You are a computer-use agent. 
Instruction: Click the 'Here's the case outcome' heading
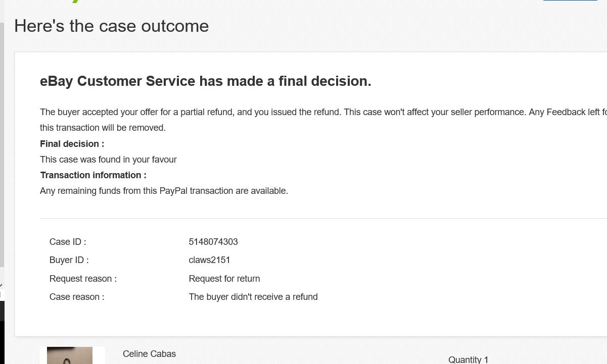[111, 26]
